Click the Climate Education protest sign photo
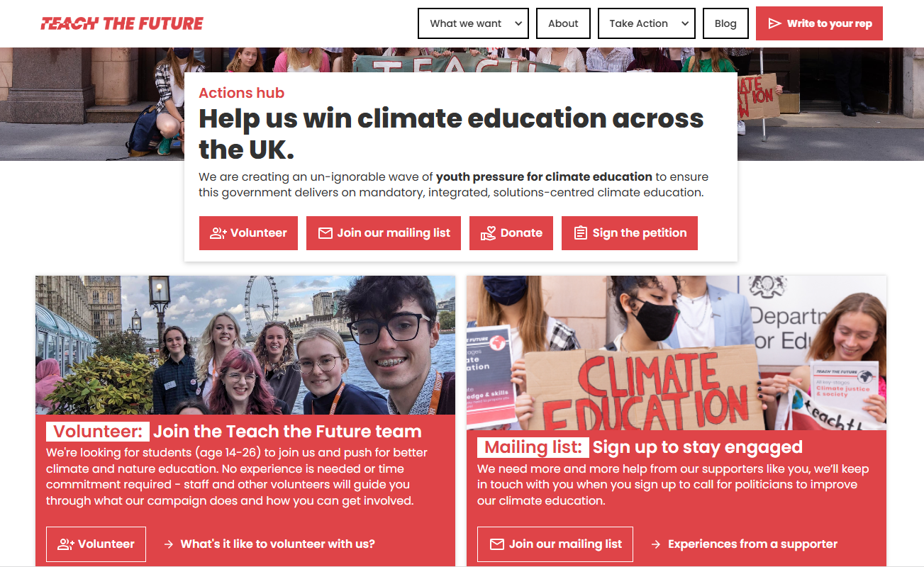Image resolution: width=924 pixels, height=567 pixels. click(677, 352)
